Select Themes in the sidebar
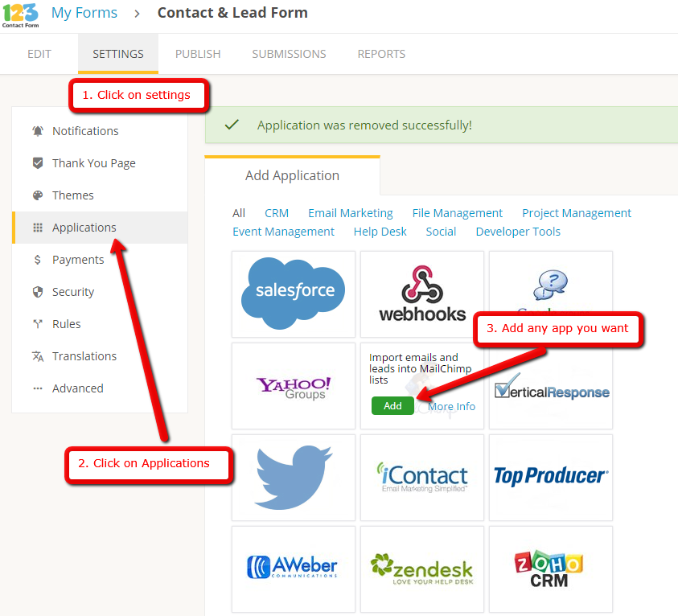 click(100, 195)
